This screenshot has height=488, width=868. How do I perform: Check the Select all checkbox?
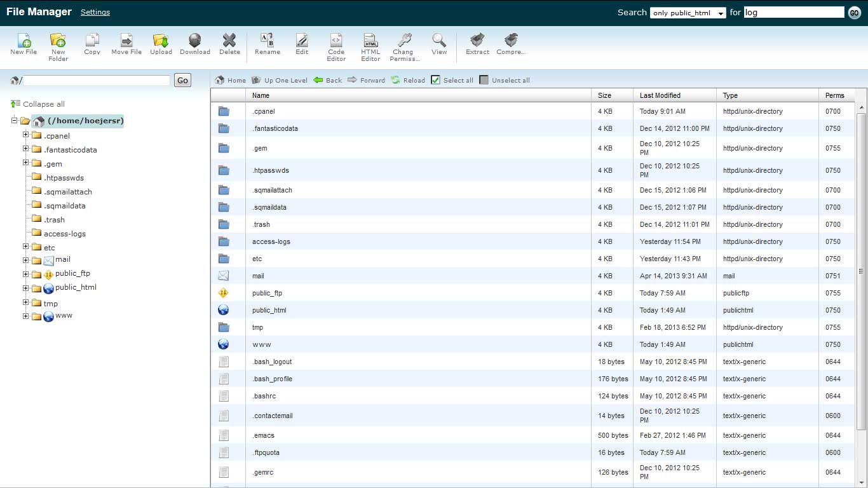(435, 80)
